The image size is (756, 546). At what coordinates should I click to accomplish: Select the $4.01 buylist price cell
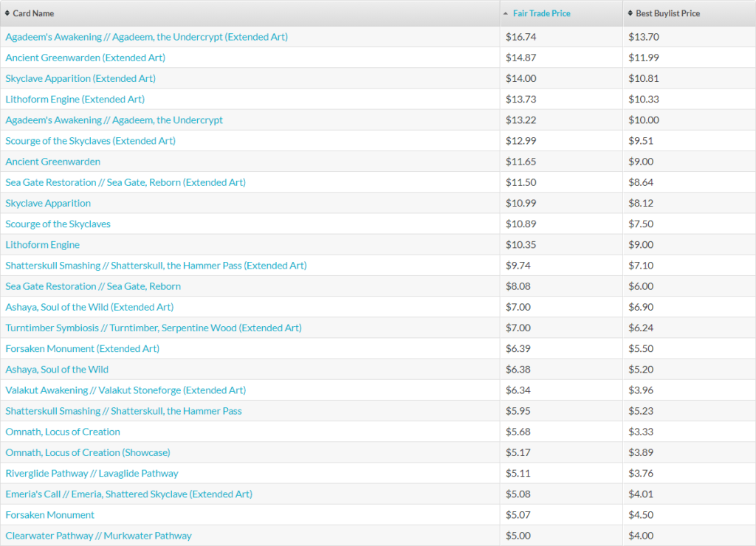point(690,493)
